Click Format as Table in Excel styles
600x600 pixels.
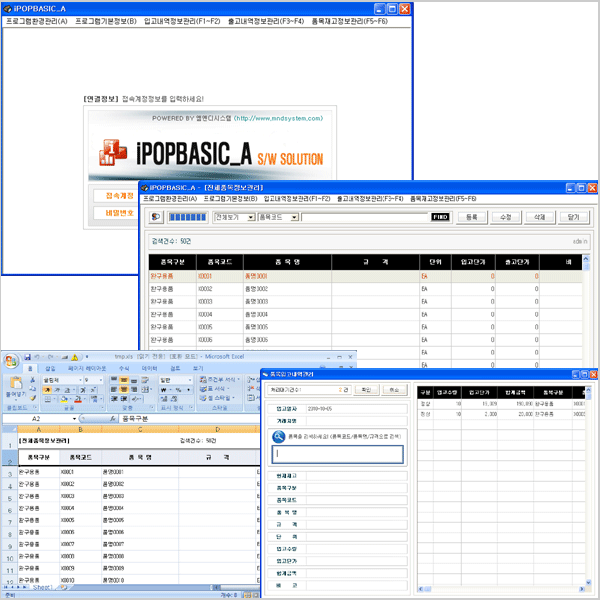click(x=215, y=389)
